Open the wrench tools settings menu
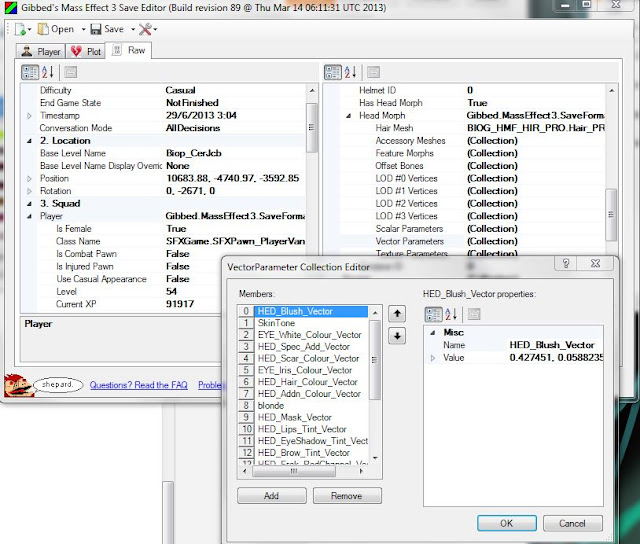 pos(147,29)
